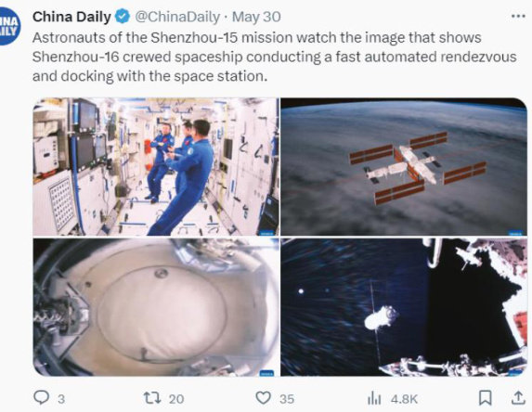Screen dimensions: 532x412
Task: Open the astronauts inside station photo
Action: tap(156, 166)
